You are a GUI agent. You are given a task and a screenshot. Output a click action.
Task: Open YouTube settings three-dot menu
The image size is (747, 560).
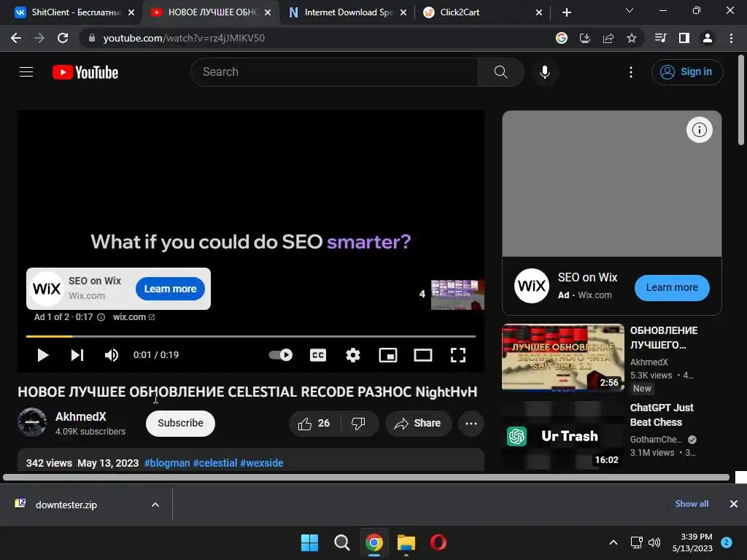point(631,72)
